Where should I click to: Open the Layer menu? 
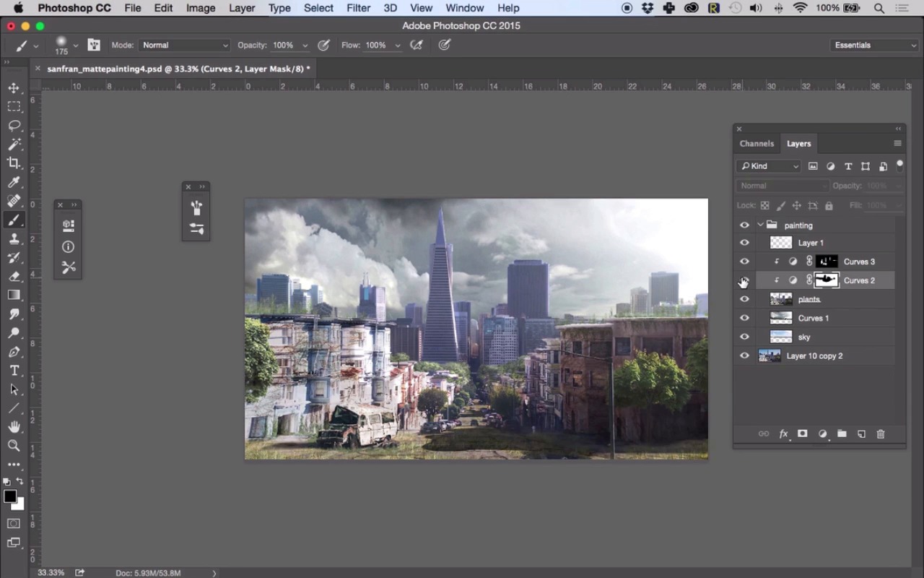point(242,8)
